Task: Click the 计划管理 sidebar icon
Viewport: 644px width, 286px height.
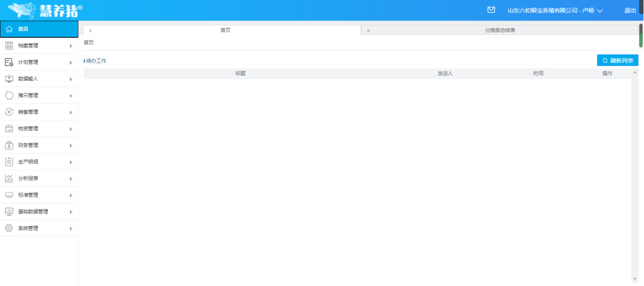Action: (9, 62)
